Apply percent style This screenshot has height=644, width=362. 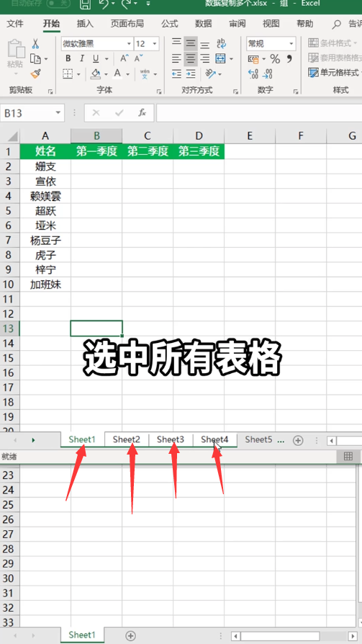pos(275,59)
